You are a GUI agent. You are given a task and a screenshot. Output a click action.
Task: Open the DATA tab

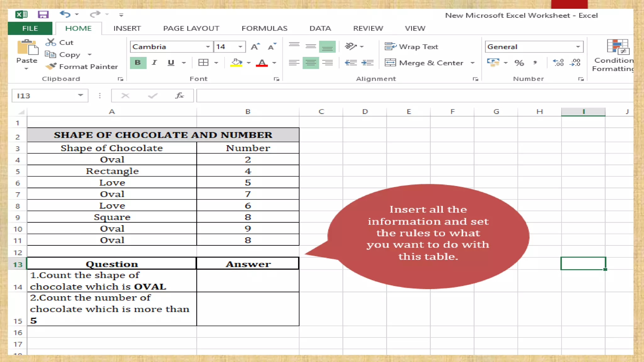click(320, 28)
